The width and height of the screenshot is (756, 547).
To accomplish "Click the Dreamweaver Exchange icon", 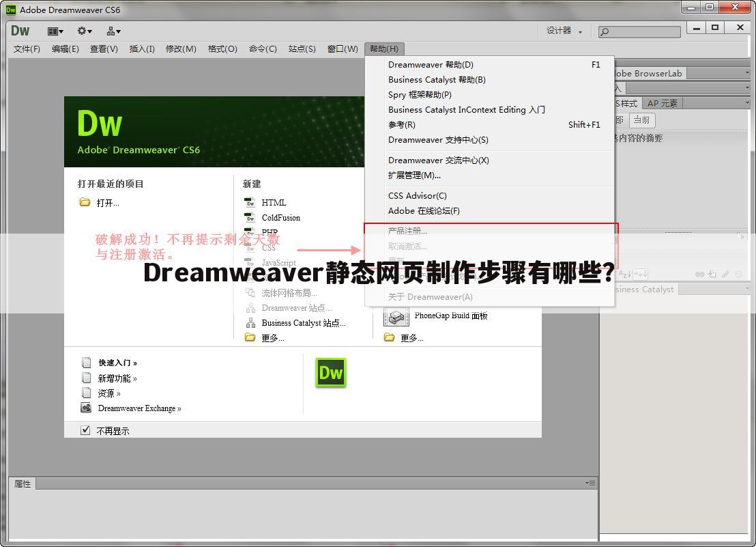I will coord(86,408).
